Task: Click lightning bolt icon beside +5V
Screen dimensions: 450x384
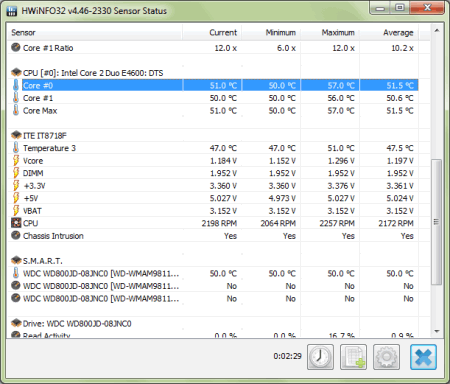Action: tap(16, 198)
